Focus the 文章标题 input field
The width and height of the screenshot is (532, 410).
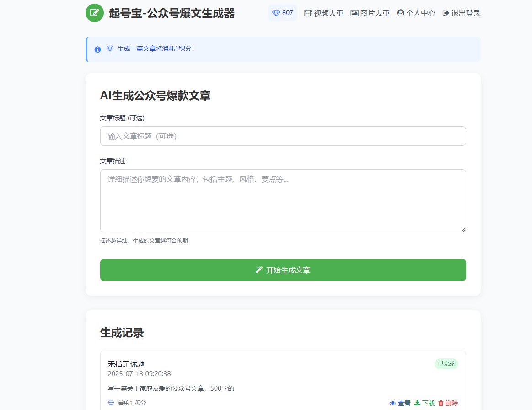coord(283,136)
